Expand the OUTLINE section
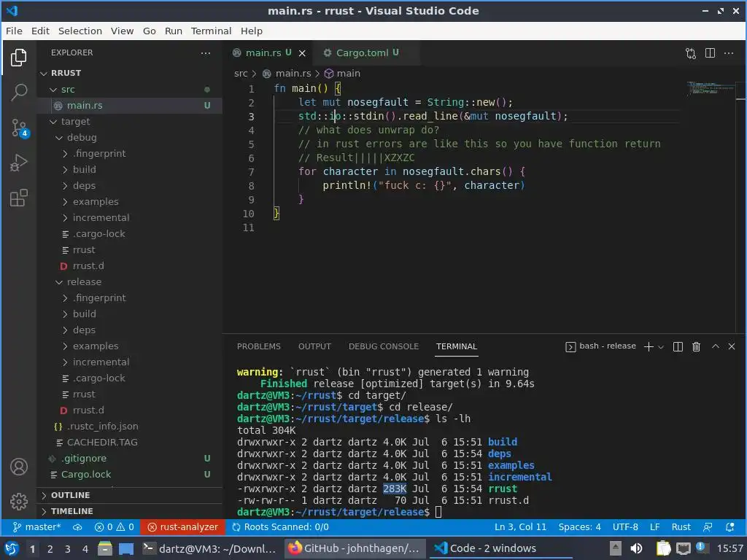This screenshot has height=560, width=747. point(130,495)
